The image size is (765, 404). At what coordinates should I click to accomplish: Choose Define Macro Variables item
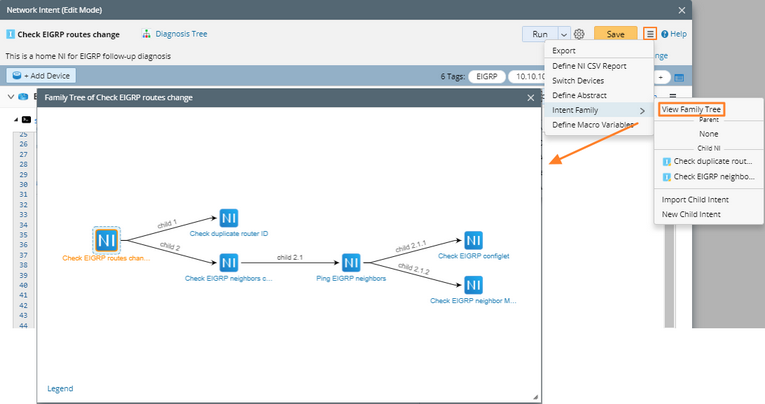click(592, 125)
